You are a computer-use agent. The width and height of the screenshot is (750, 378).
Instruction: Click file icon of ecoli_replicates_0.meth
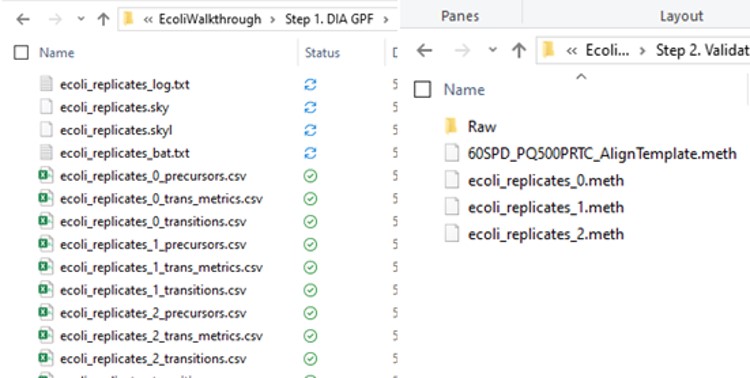click(452, 180)
